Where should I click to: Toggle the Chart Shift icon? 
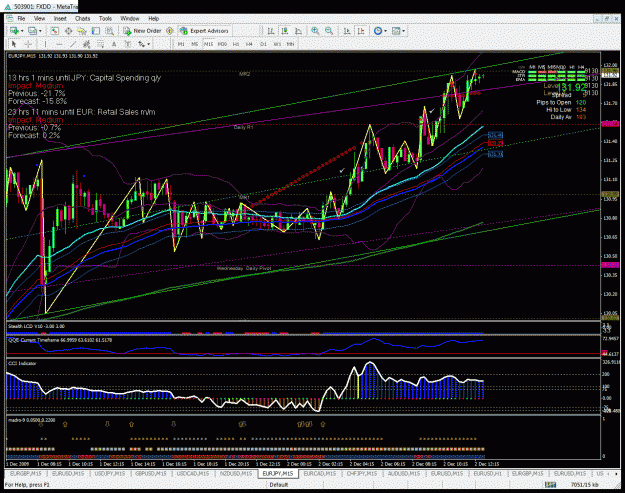(x=361, y=31)
